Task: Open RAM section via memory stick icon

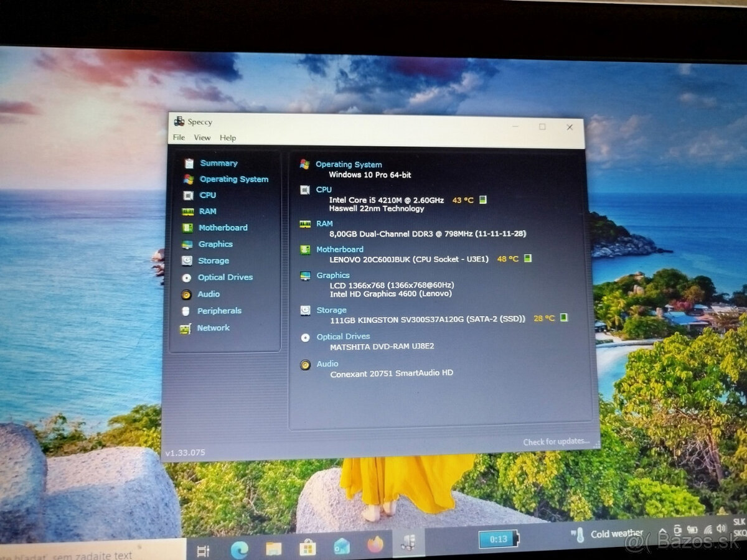Action: (x=190, y=211)
